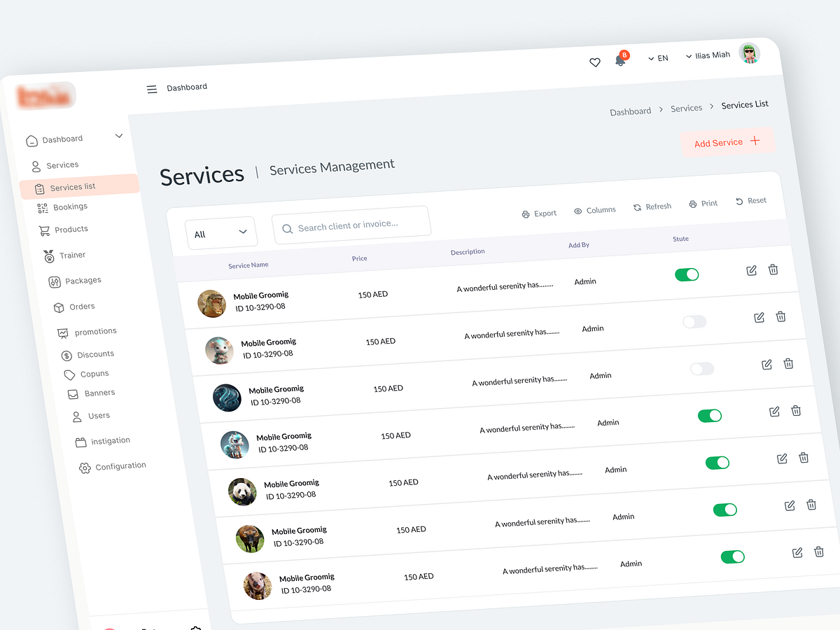Open Bookings in the sidebar

[62, 207]
